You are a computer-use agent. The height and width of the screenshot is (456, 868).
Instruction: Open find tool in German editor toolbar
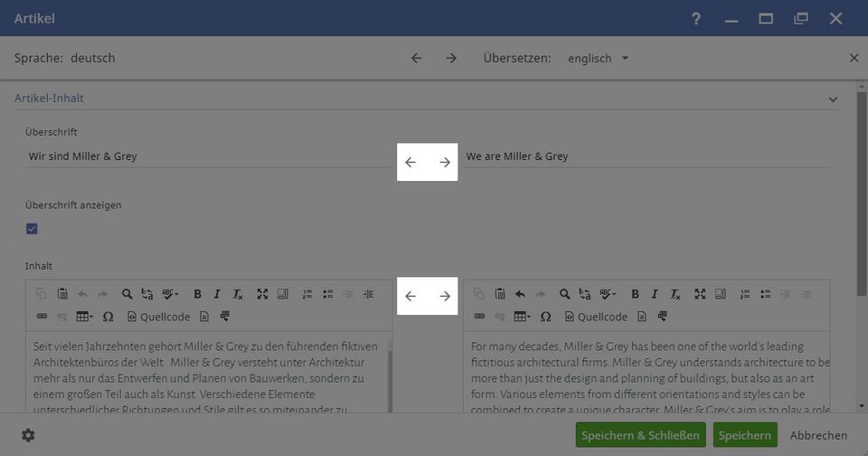127,294
